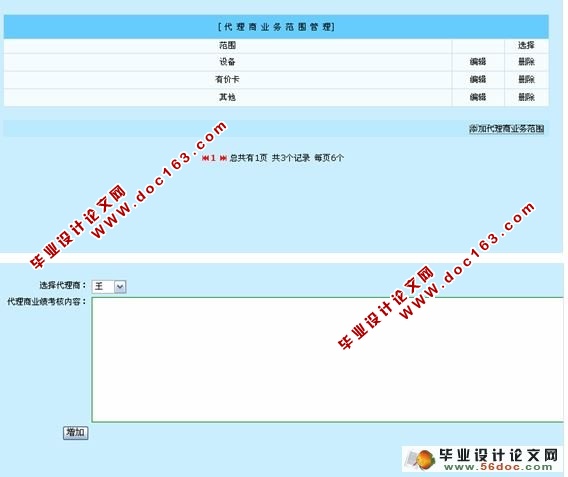This screenshot has width=568, height=477.
Task: Click the 范围 column header
Action: point(227,45)
